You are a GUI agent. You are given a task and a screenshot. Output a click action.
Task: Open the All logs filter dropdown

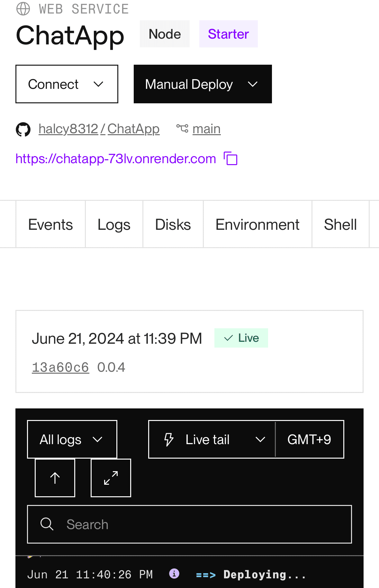tap(72, 439)
